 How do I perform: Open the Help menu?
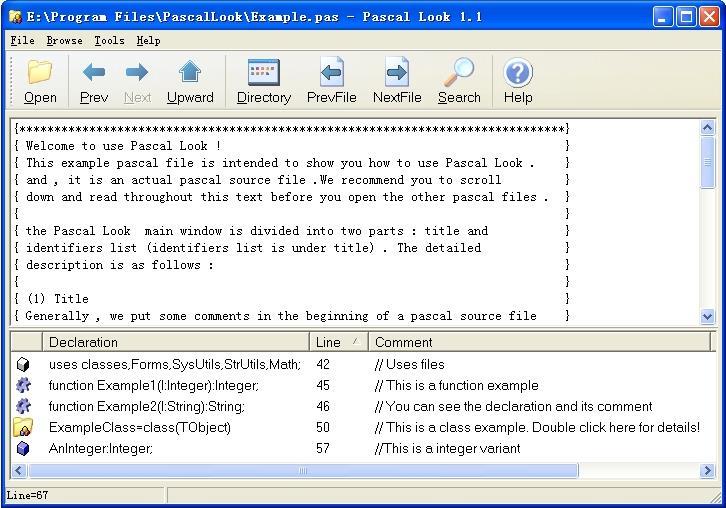tap(148, 41)
